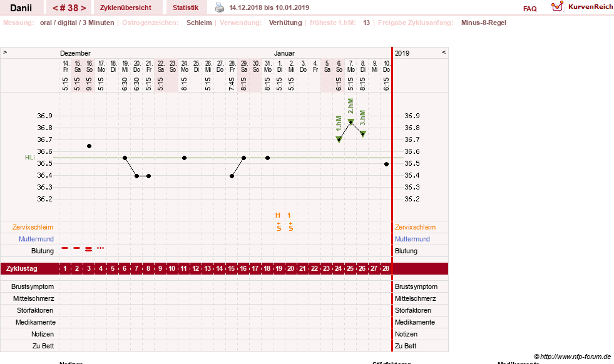The width and height of the screenshot is (614, 364).
Task: Click the heavy bleeding mark on cycle day 3
Action: (88, 249)
